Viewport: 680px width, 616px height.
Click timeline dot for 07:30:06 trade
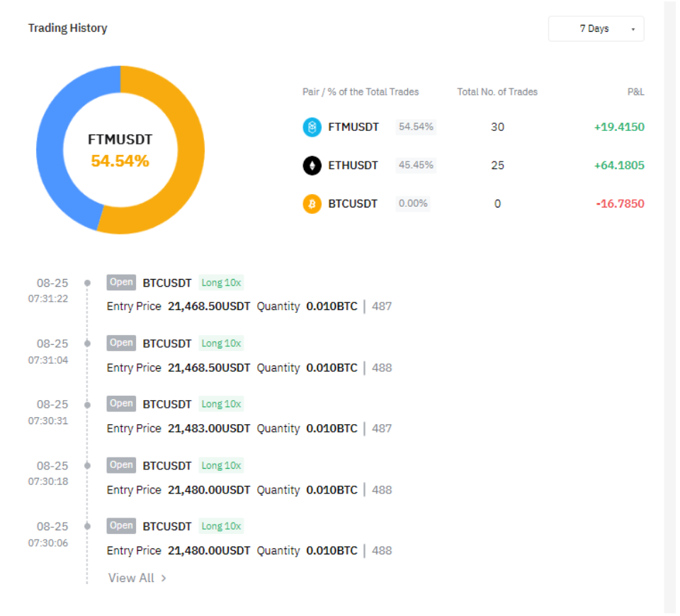pyautogui.click(x=87, y=526)
